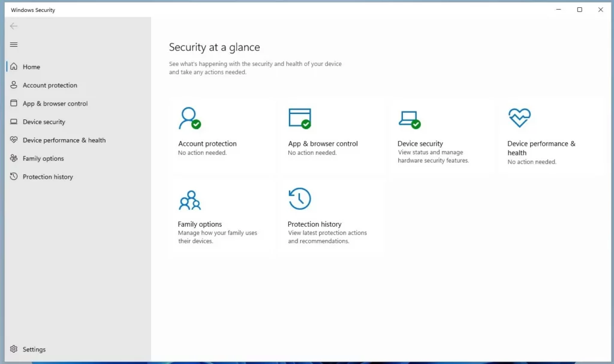Click the Protection history tile title
The width and height of the screenshot is (614, 364).
314,224
